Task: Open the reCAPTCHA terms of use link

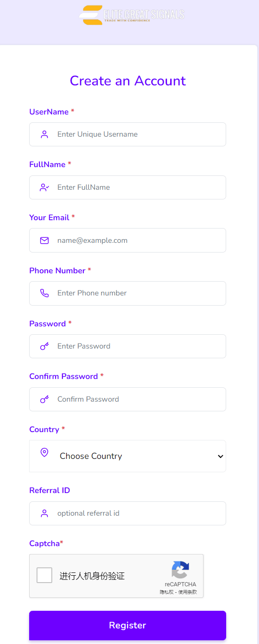Action: (x=187, y=592)
